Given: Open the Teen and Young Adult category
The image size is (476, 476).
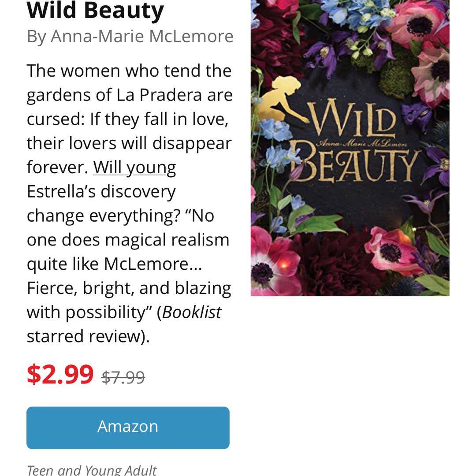Looking at the screenshot, I should (92, 470).
